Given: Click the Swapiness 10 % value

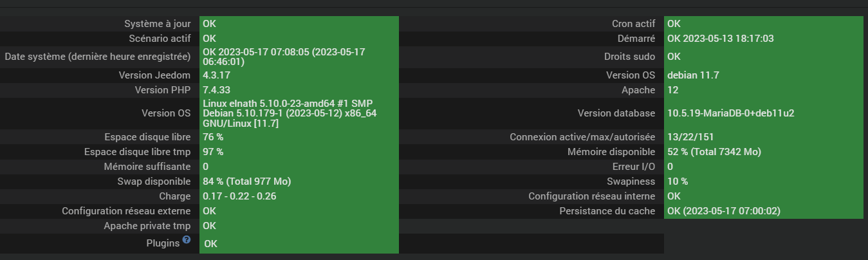Looking at the screenshot, I should pyautogui.click(x=678, y=181).
